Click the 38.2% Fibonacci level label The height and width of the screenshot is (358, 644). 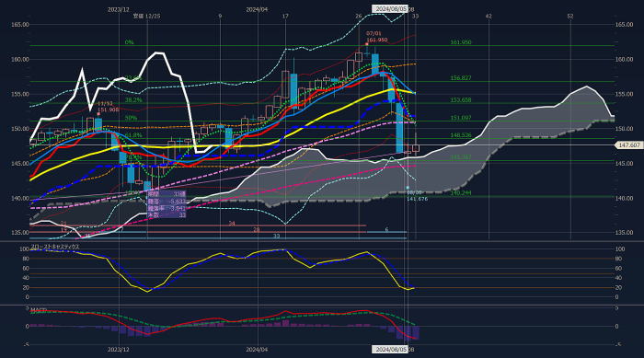click(133, 100)
